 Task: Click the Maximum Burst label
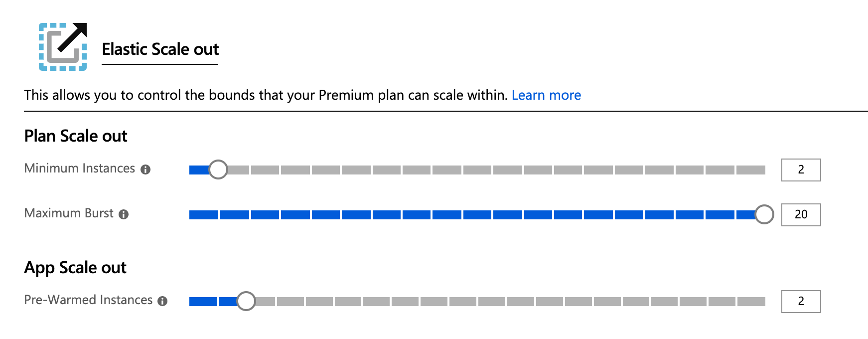[x=70, y=214]
